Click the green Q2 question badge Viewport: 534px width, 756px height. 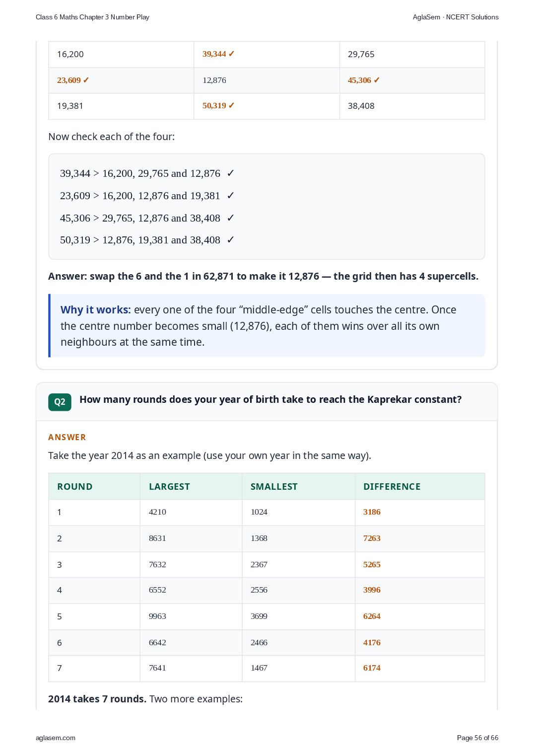pos(60,402)
